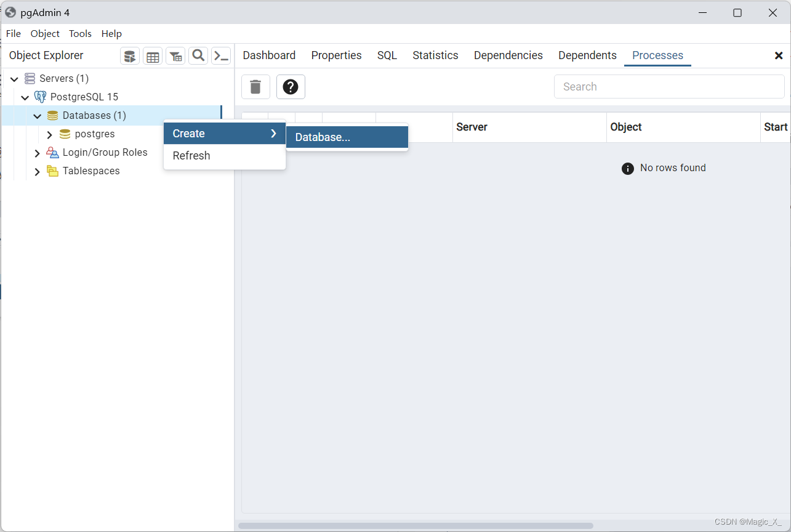Image resolution: width=791 pixels, height=532 pixels.
Task: Switch to the Dependents tab
Action: click(587, 55)
